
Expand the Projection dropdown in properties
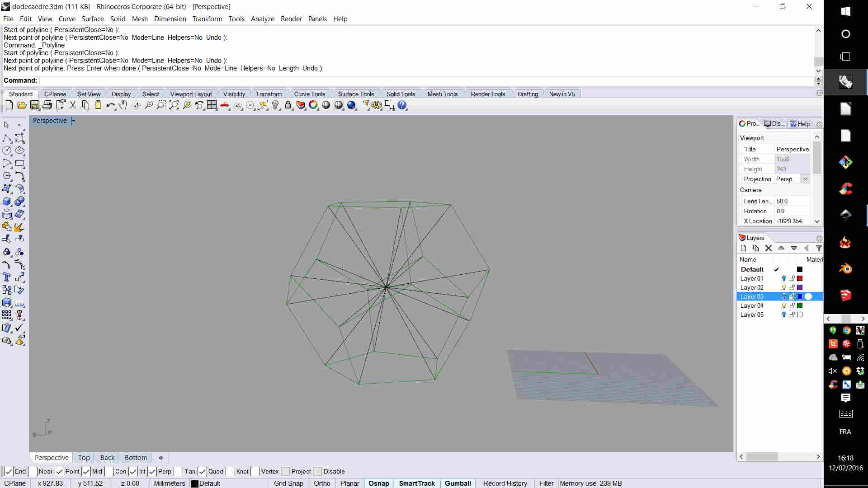(805, 179)
